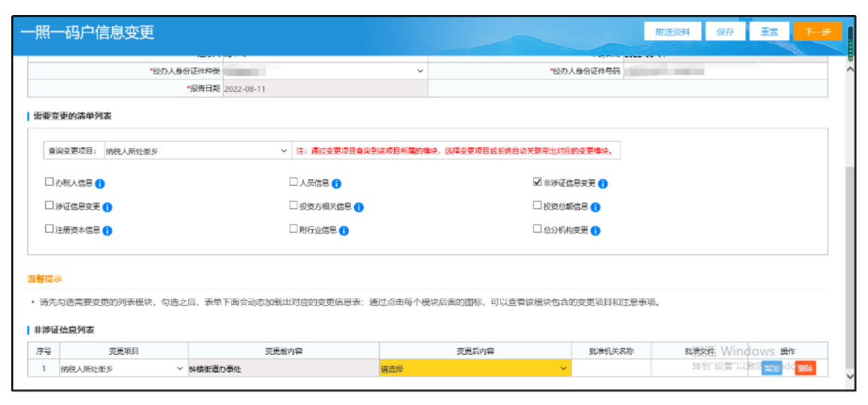This screenshot has width=868, height=405.
Task: Open the 变更项目 dropdown in row 1
Action: tap(122, 369)
